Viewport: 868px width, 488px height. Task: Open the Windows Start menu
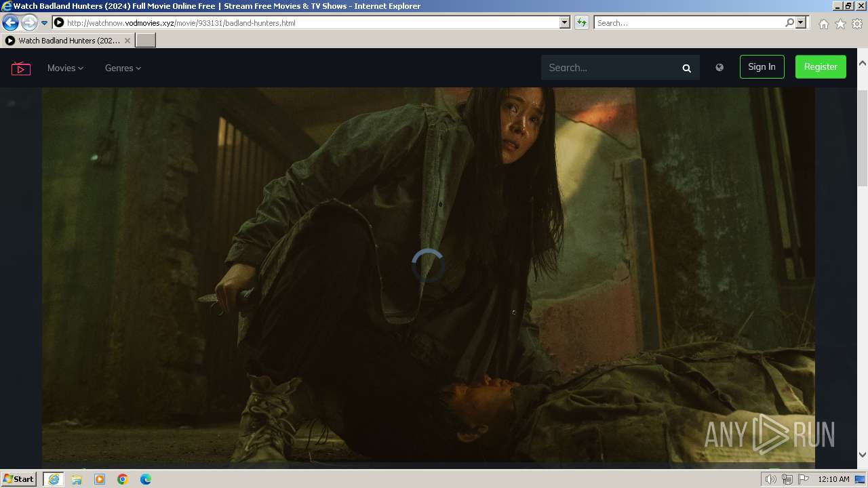(19, 479)
